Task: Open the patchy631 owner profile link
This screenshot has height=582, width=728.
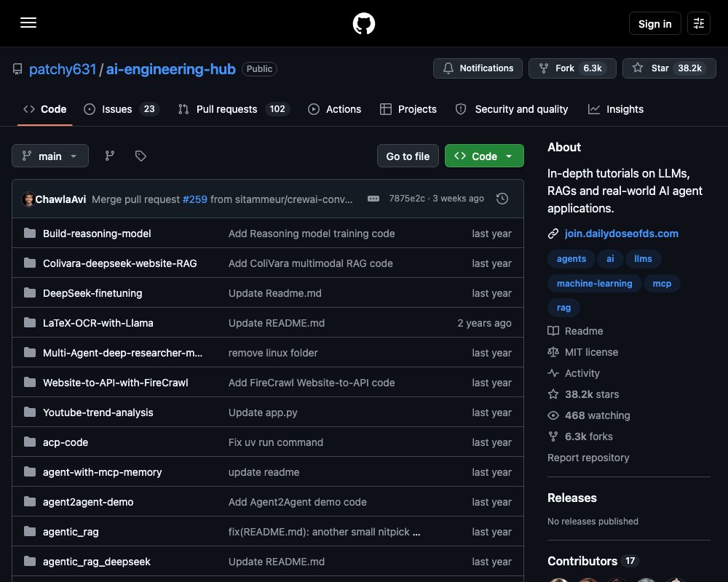Action: 62,69
